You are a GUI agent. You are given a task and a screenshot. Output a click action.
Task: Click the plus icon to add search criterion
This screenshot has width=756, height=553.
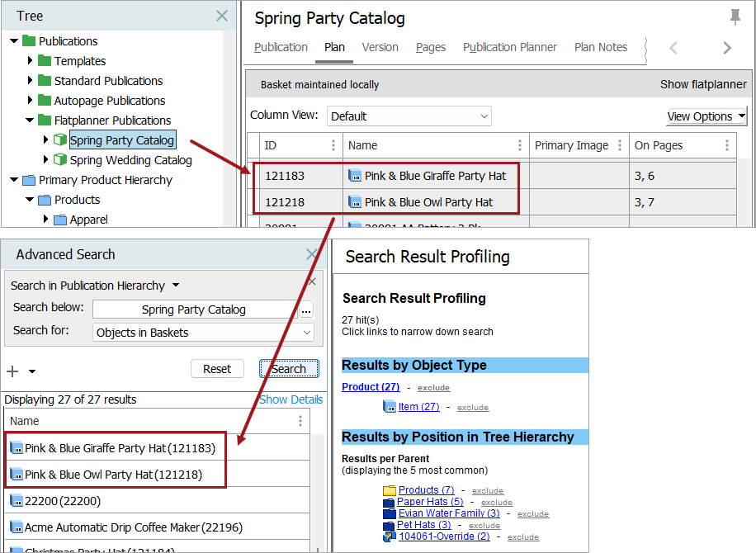pos(12,371)
